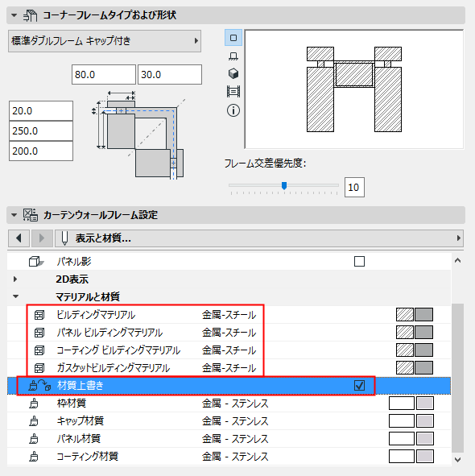475x476 pixels.
Task: Select the 2D section preview icon
Action: [233, 38]
